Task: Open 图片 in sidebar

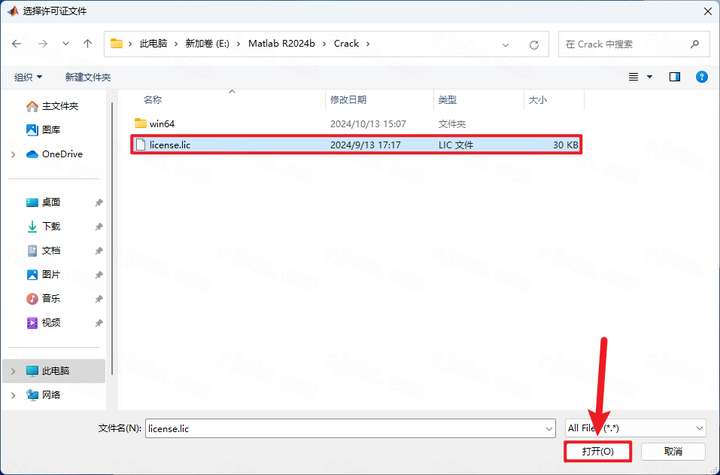Action: click(x=43, y=274)
